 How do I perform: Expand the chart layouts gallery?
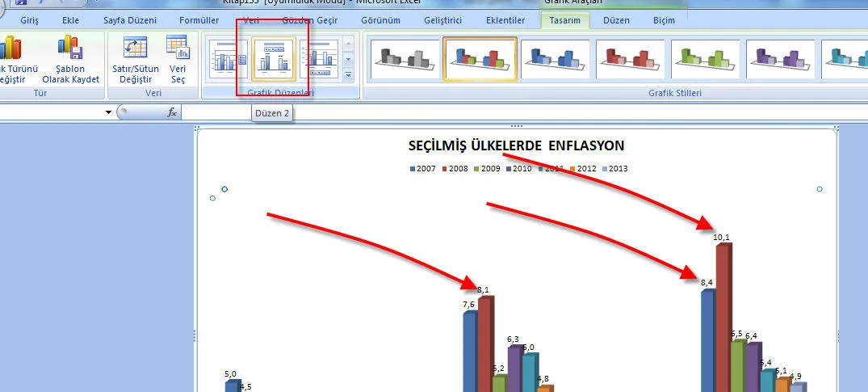349,75
